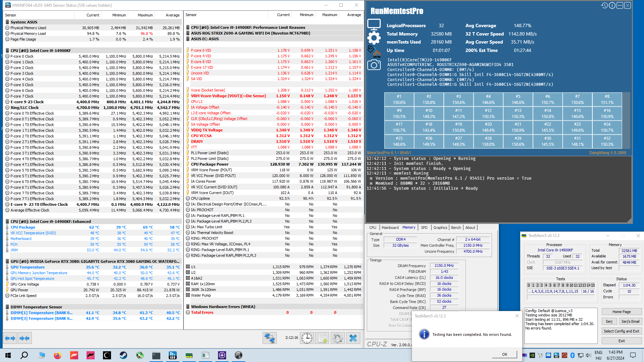Select CPU Package temperature row
Screen dimensions: 644x362
(93, 227)
